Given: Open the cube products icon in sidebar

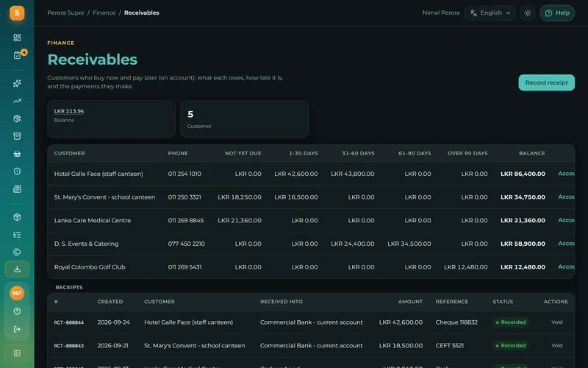Looking at the screenshot, I should click(17, 217).
